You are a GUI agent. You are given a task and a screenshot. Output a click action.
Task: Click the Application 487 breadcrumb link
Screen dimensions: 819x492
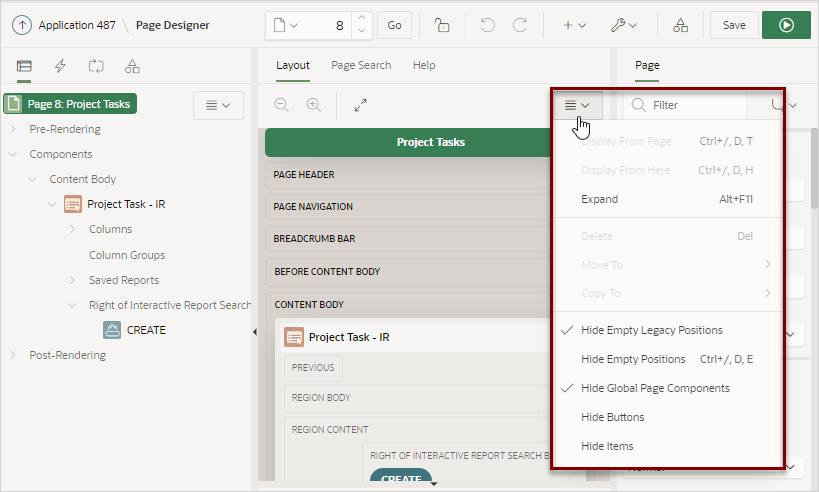coord(77,25)
